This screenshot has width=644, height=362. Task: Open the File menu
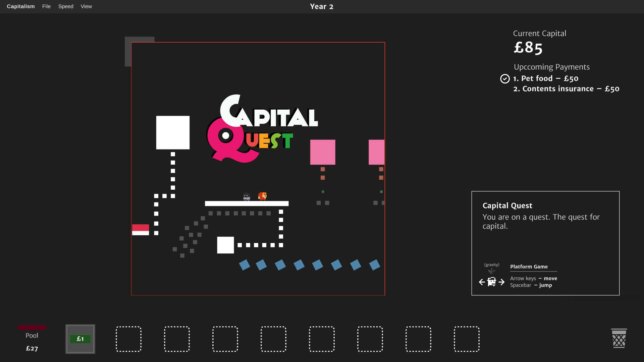46,6
